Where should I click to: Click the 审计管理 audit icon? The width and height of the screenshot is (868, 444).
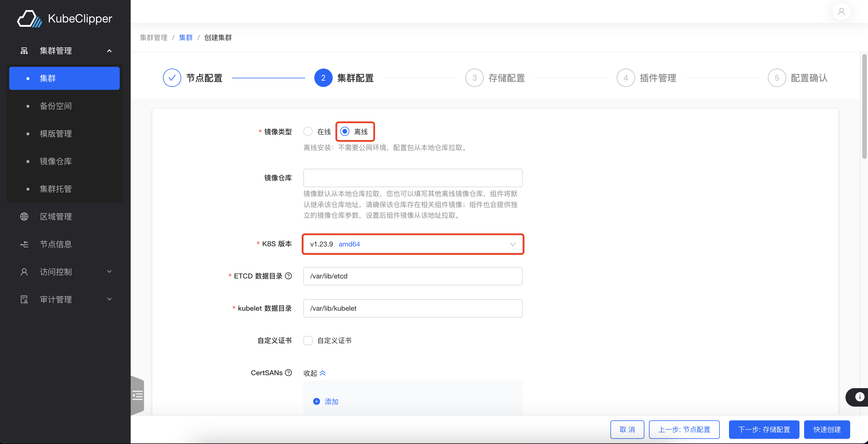pyautogui.click(x=24, y=299)
